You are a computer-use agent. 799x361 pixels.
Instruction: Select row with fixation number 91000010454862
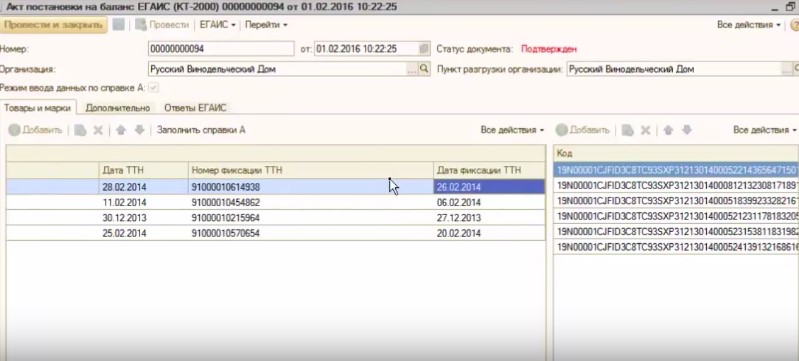tap(276, 202)
